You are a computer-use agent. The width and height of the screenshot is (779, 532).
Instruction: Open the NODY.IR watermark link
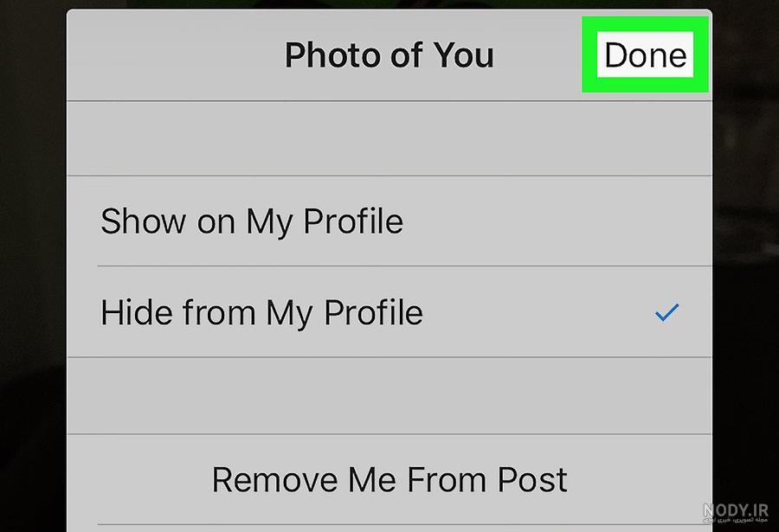(735, 510)
